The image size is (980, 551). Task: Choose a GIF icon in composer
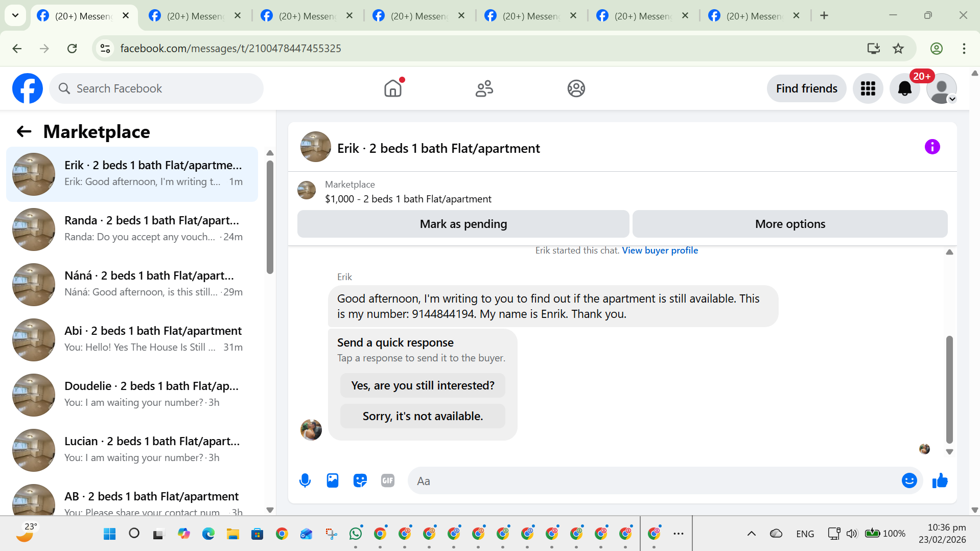tap(388, 480)
